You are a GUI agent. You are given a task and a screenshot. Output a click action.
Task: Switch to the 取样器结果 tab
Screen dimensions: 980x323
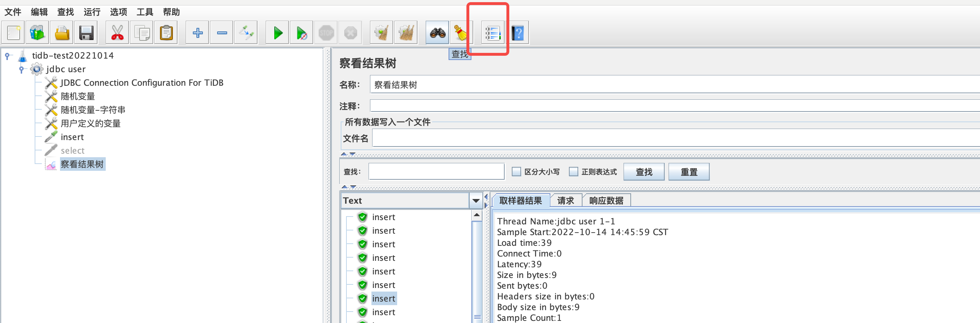pyautogui.click(x=520, y=200)
